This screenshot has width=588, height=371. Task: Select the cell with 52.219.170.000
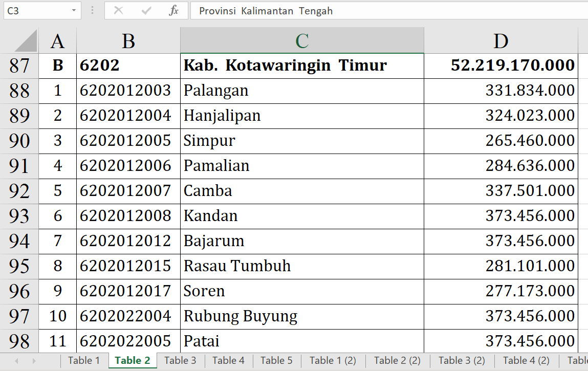(500, 66)
